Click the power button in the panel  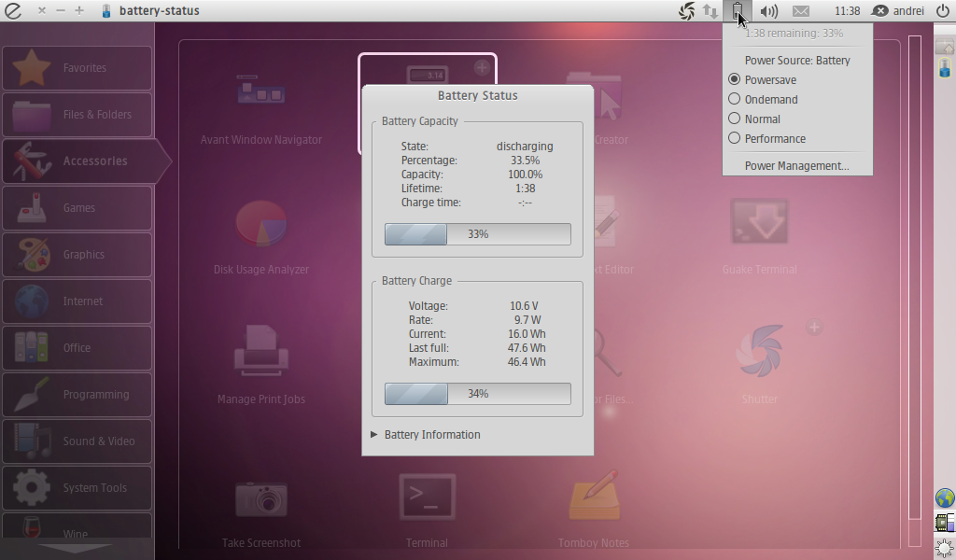(x=943, y=10)
